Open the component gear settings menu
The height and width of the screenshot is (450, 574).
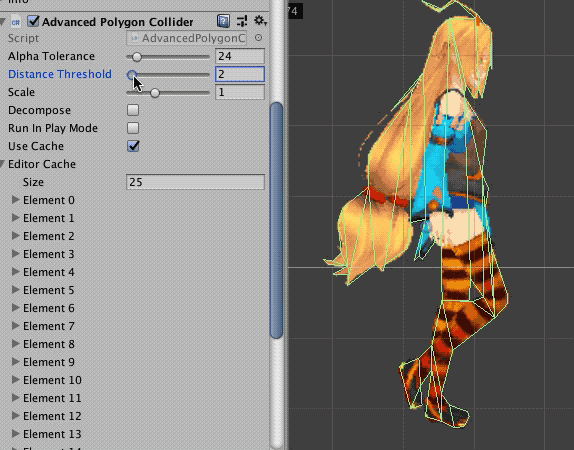[x=260, y=21]
